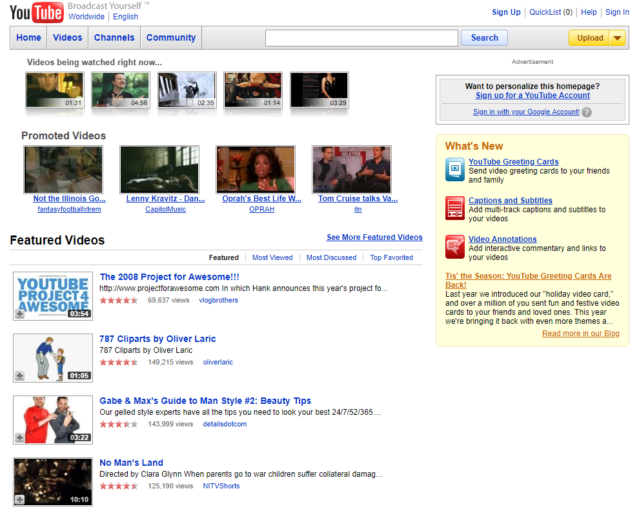Add 787 Cliparts video to QuickList

[19, 376]
